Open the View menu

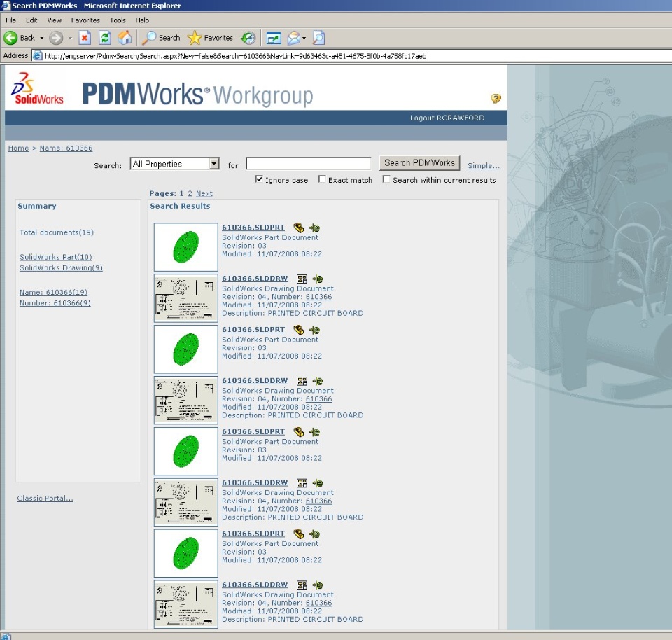point(55,20)
